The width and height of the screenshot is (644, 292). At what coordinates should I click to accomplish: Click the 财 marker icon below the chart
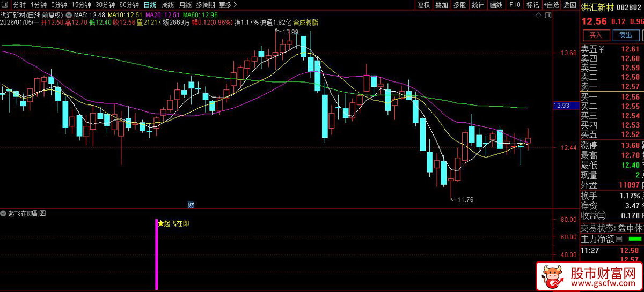click(x=191, y=205)
